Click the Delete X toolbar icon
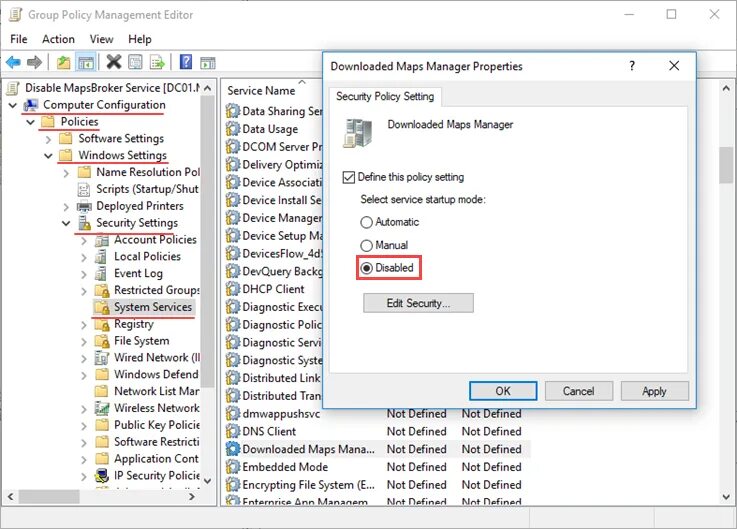Image resolution: width=737 pixels, height=529 pixels. (114, 62)
